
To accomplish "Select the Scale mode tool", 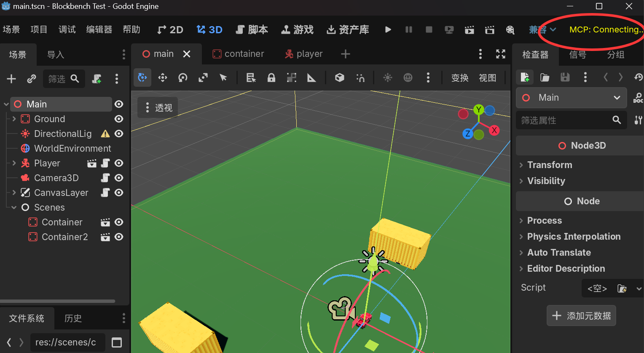I will pos(203,78).
